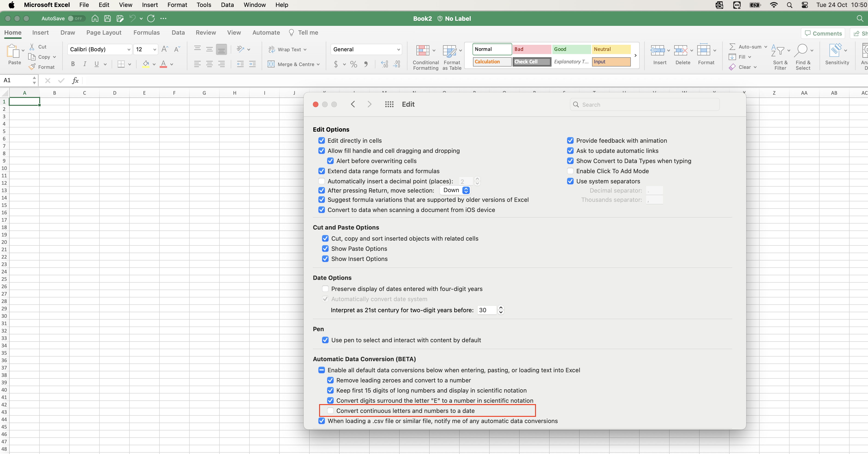Click the Redo icon in title bar

pyautogui.click(x=151, y=18)
